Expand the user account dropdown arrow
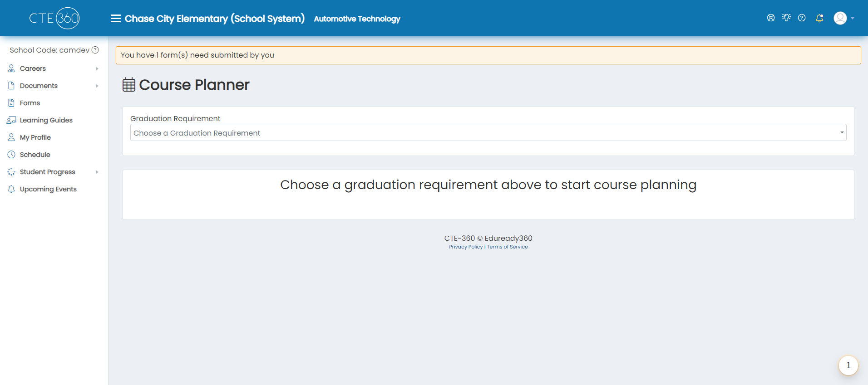This screenshot has height=385, width=868. click(853, 19)
